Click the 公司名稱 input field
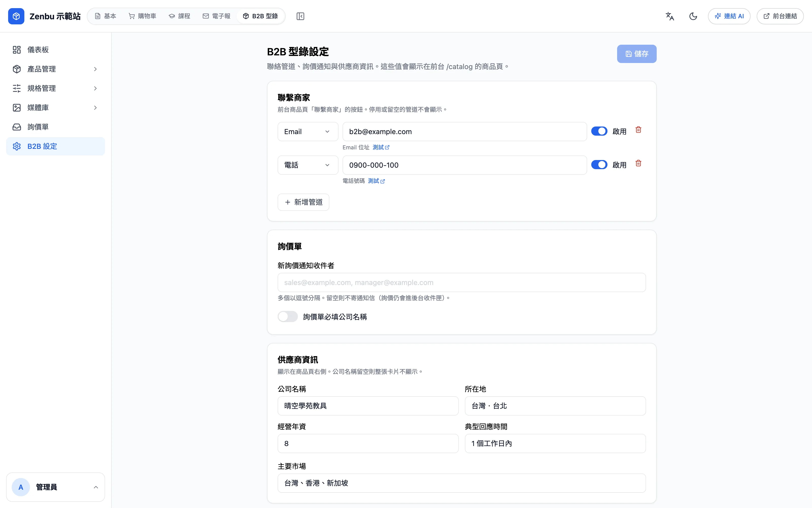 [x=368, y=406]
